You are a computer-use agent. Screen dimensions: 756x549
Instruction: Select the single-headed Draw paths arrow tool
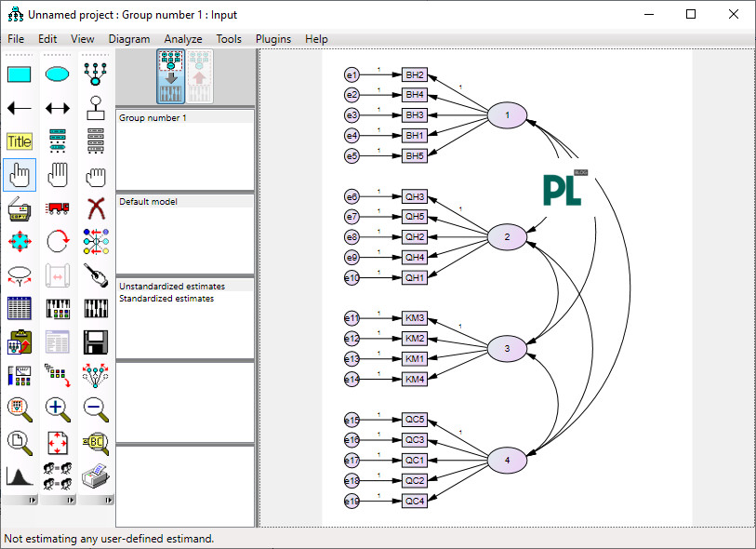pos(19,108)
